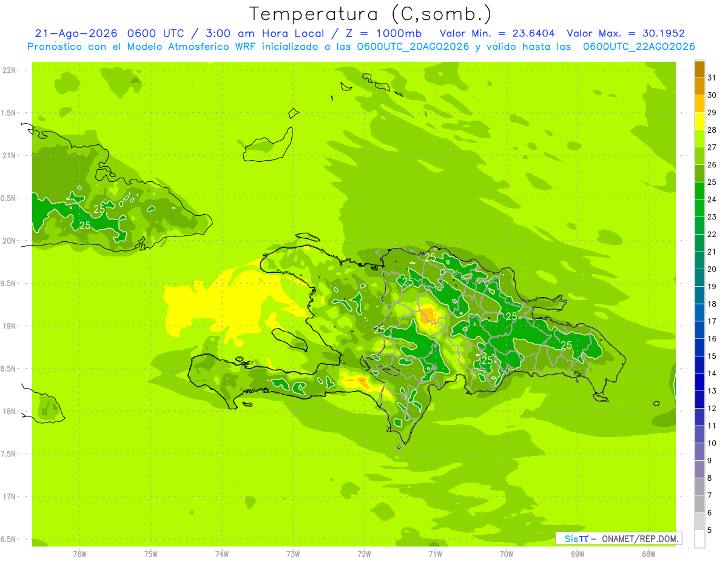
Task: Click the legend value '22'
Action: coord(712,235)
